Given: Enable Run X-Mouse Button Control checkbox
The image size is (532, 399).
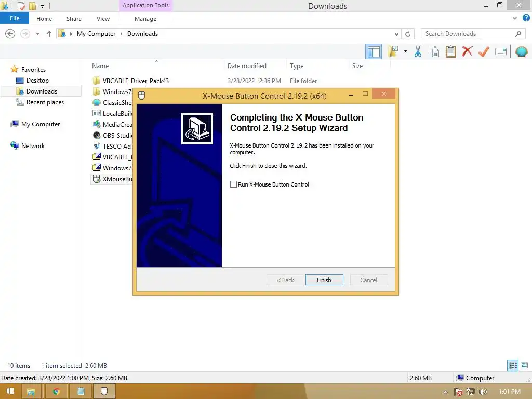Looking at the screenshot, I should tap(233, 184).
